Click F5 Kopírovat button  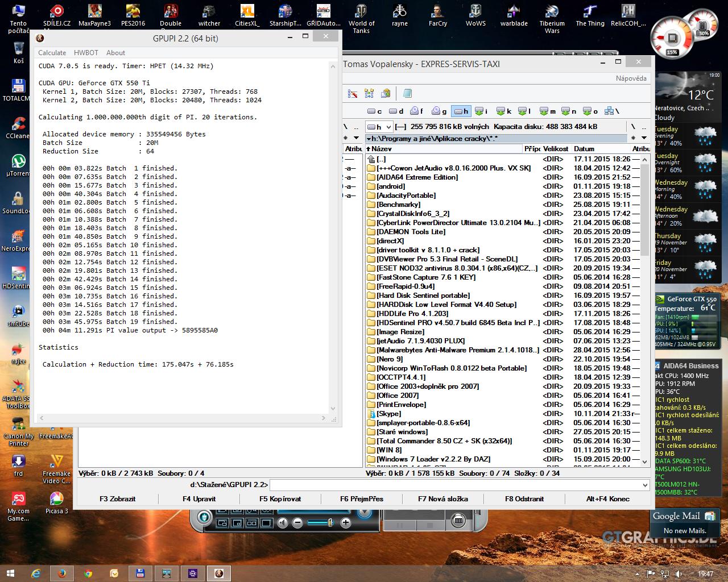coord(280,499)
